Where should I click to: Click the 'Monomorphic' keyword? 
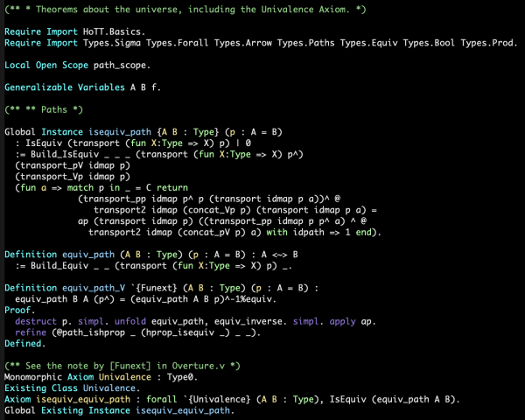(33, 377)
